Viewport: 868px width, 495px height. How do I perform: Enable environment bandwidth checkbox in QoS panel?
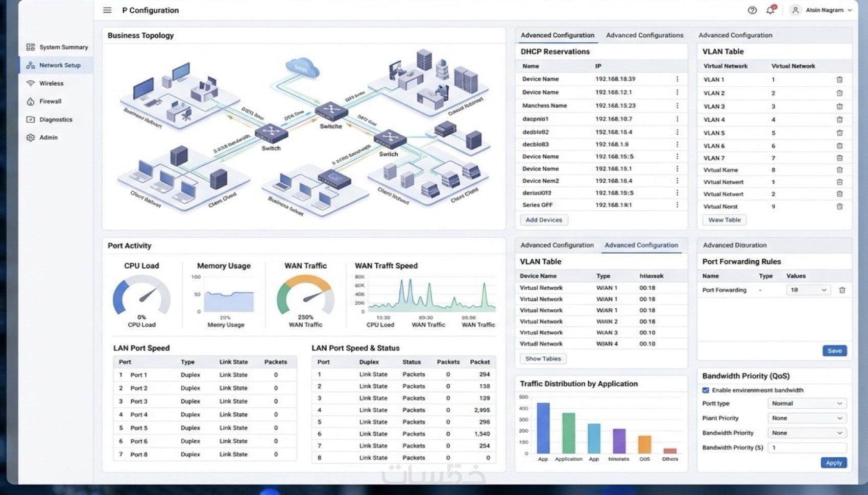(706, 390)
